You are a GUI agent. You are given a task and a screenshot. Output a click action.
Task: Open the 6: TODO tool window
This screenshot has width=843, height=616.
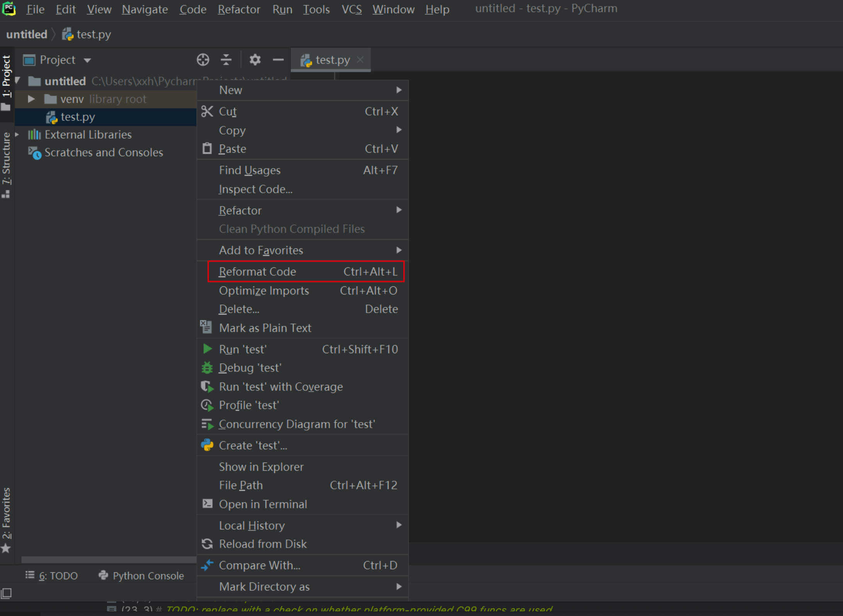click(x=52, y=575)
